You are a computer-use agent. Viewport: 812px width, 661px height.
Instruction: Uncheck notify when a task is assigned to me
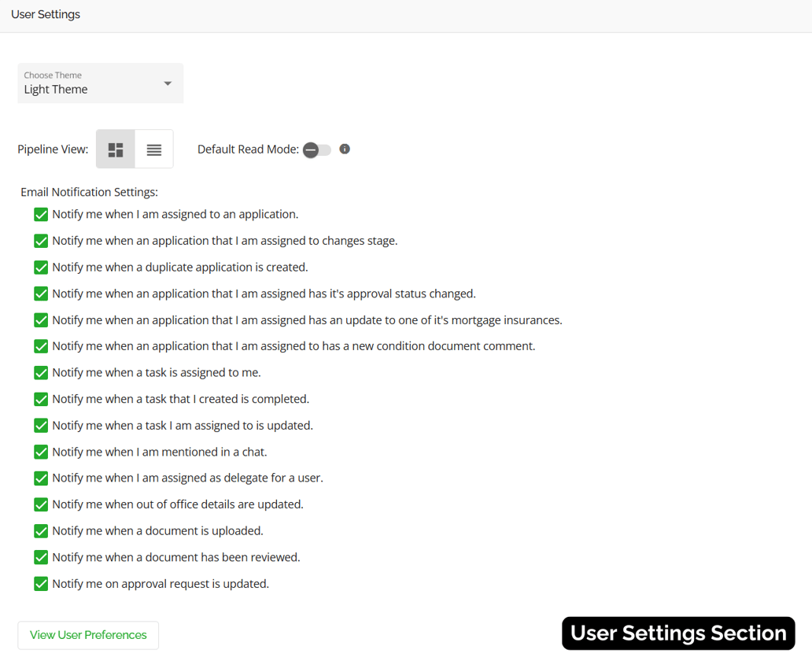40,372
